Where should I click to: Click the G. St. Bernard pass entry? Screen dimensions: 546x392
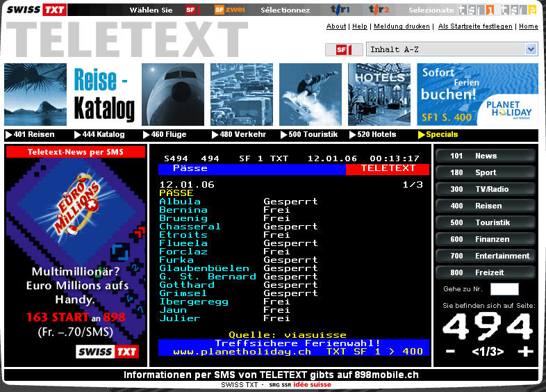(x=208, y=277)
